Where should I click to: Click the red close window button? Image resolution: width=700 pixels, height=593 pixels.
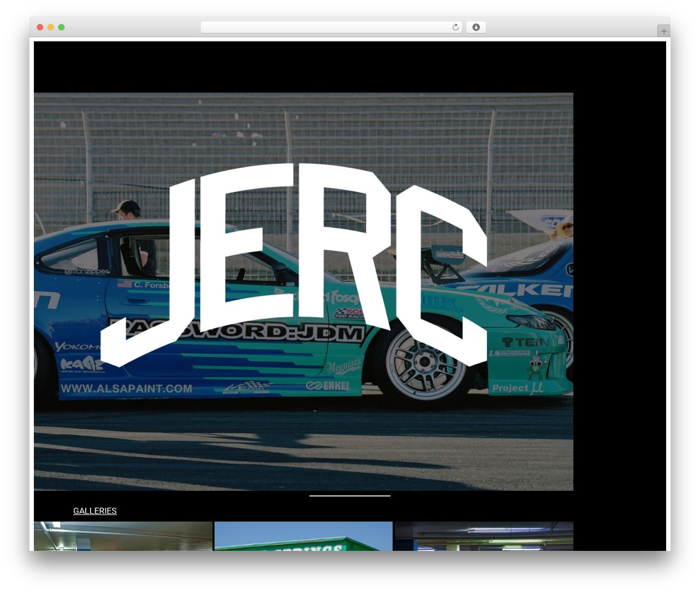[40, 27]
